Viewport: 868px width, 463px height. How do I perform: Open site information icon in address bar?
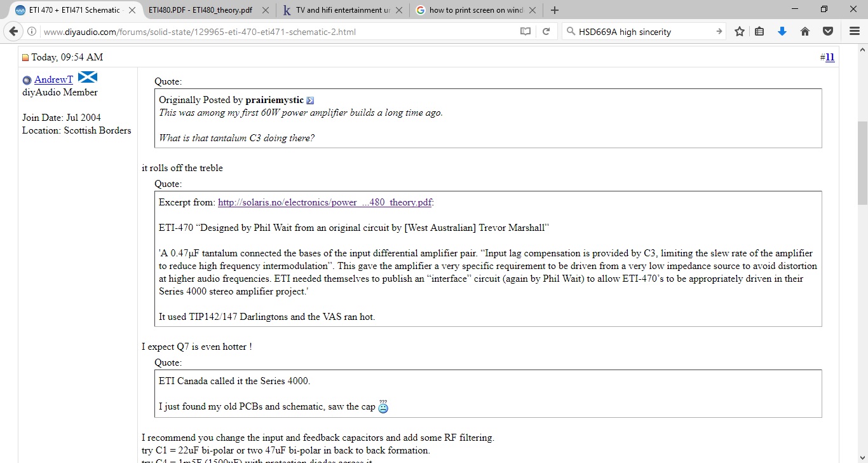[31, 32]
